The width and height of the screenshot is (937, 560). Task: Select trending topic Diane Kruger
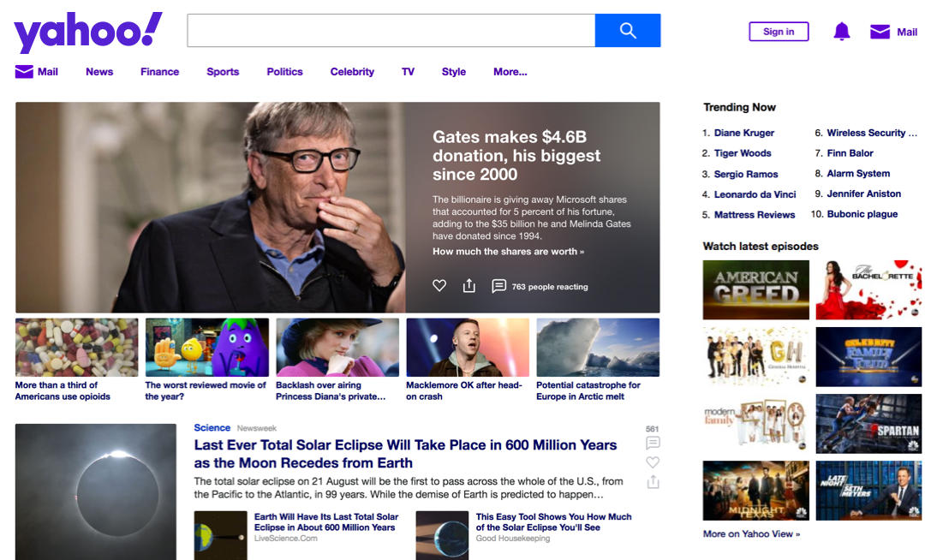pyautogui.click(x=744, y=133)
